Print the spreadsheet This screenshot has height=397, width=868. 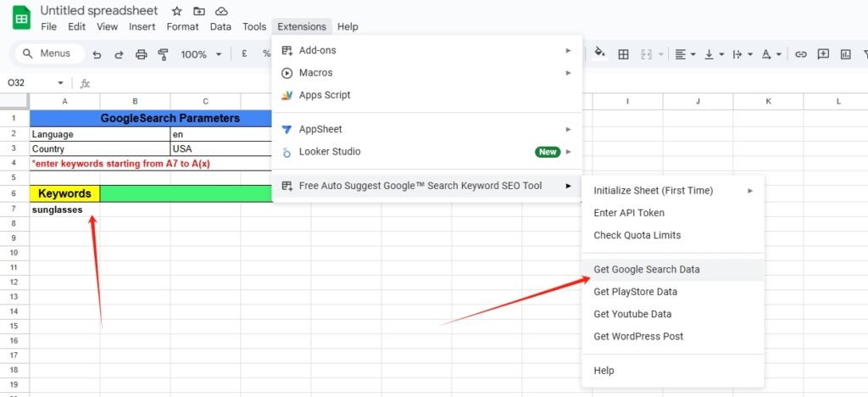coord(142,54)
